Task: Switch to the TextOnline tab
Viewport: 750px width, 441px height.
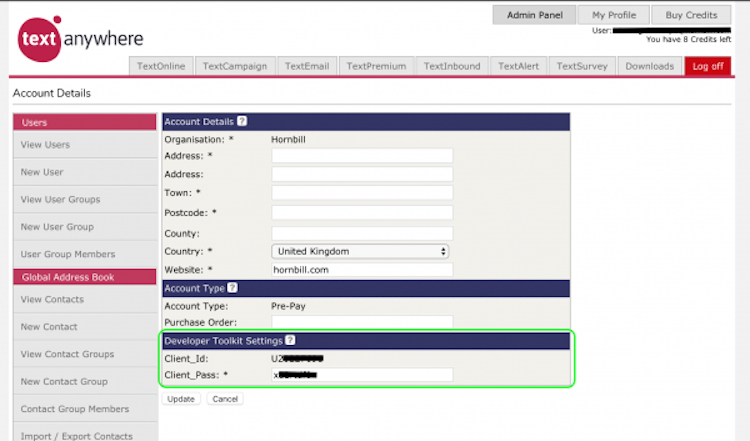Action: coord(161,66)
